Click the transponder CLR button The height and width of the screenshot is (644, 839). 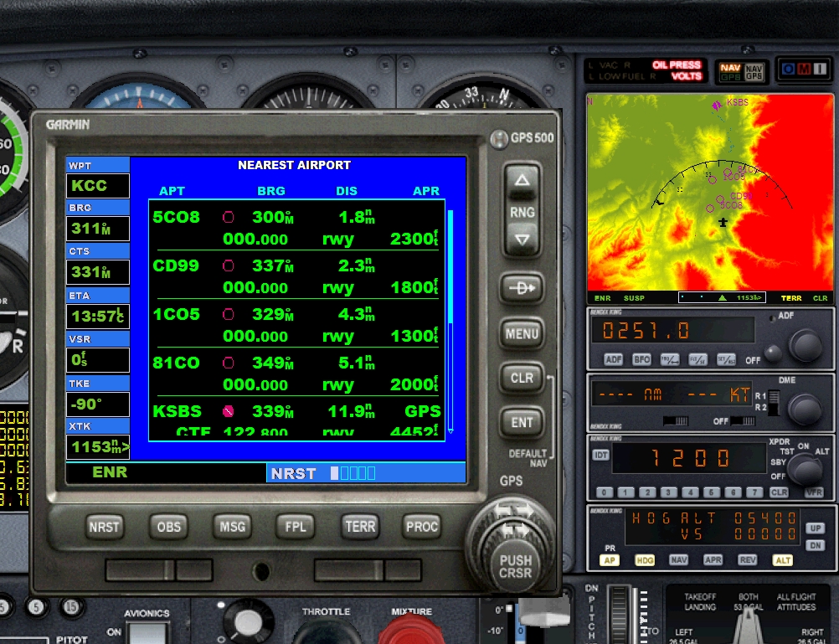click(779, 492)
